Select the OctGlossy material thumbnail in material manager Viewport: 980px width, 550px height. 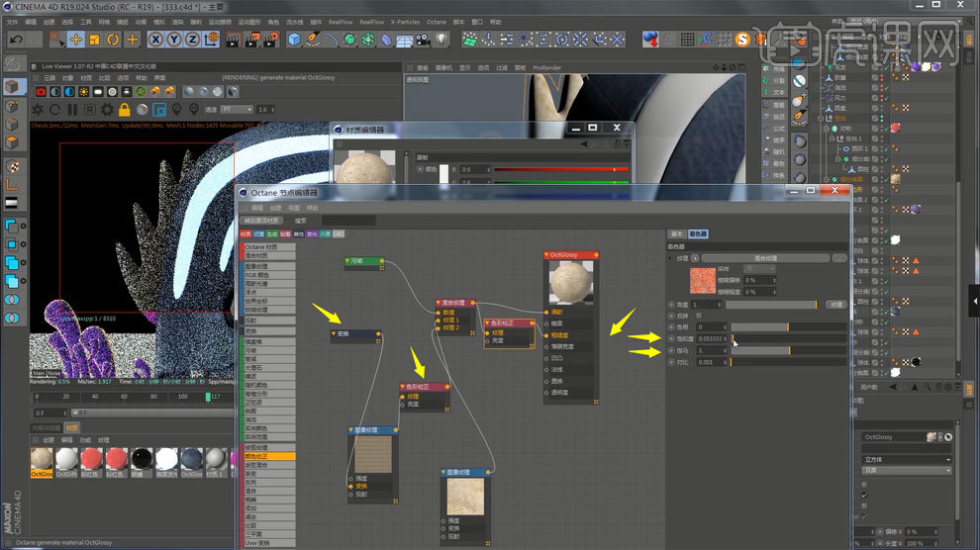pyautogui.click(x=42, y=459)
